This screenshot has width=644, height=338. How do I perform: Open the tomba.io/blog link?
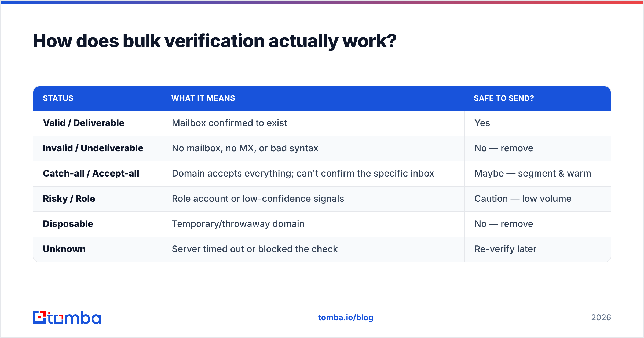346,318
